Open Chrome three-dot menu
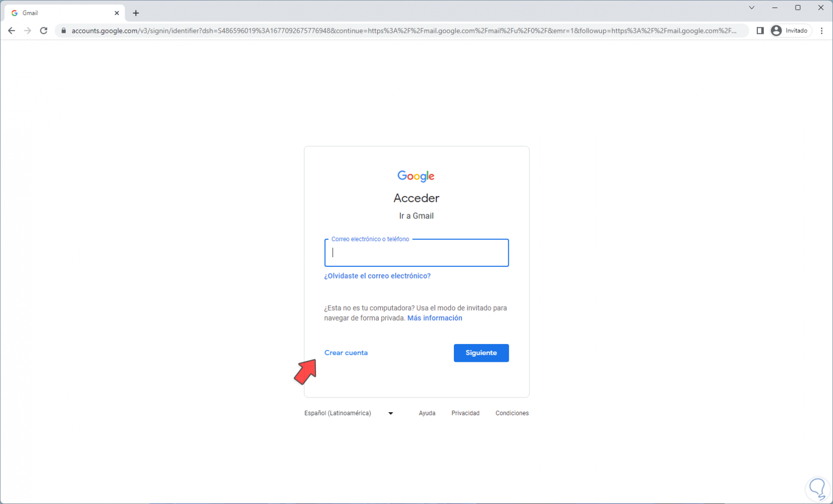The image size is (833, 504). (x=821, y=31)
